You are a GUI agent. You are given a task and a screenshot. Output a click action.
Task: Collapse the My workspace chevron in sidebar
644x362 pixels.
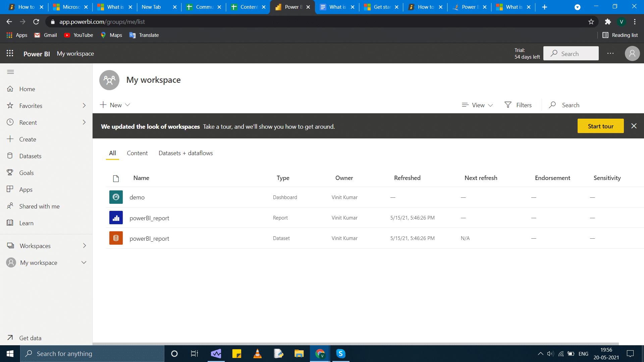(84, 262)
